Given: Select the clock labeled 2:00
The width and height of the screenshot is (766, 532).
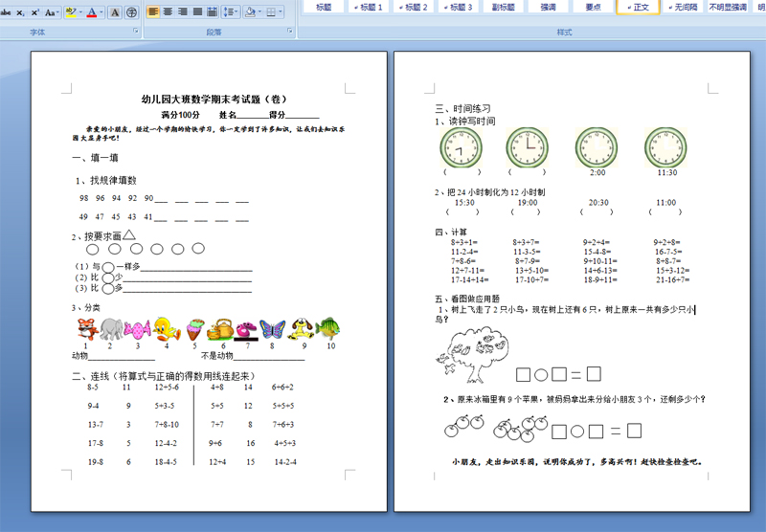Looking at the screenshot, I should [x=597, y=148].
